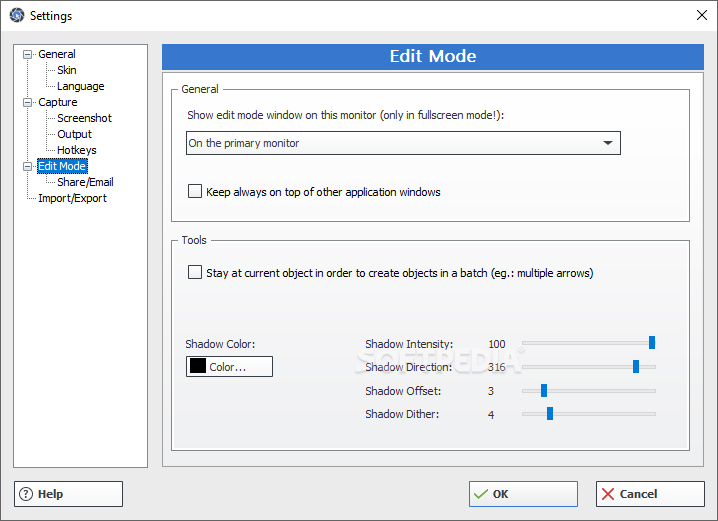Collapse the Capture tree node
The height and width of the screenshot is (521, 718).
pos(27,103)
